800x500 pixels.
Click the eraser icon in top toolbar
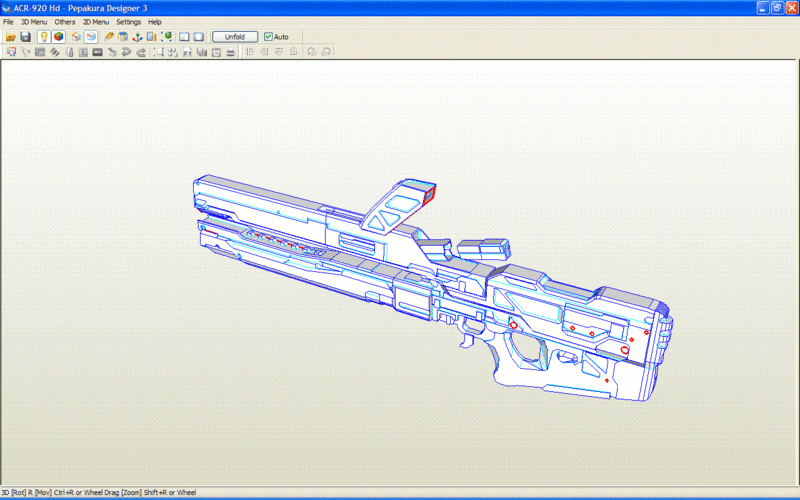click(109, 37)
